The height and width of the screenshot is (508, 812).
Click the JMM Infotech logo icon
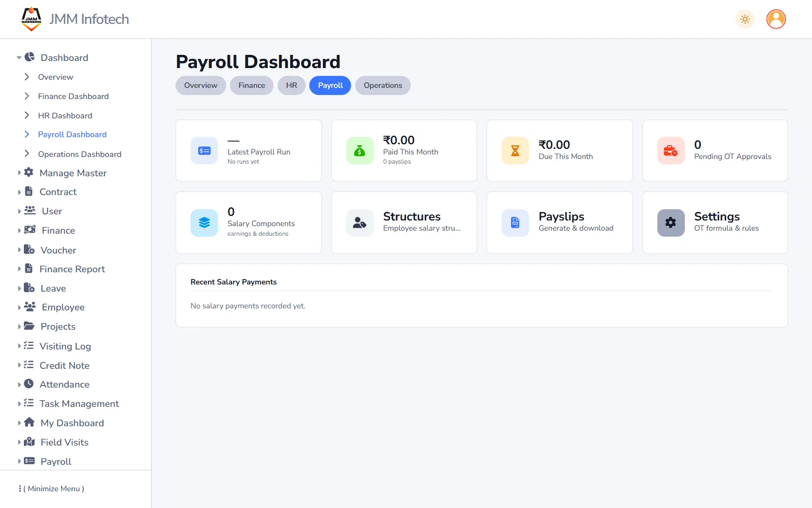coord(31,19)
